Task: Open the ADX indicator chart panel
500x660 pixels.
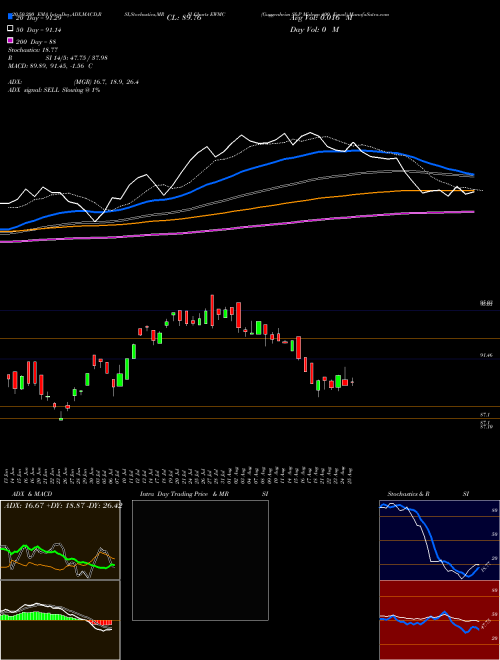Action: point(60,540)
